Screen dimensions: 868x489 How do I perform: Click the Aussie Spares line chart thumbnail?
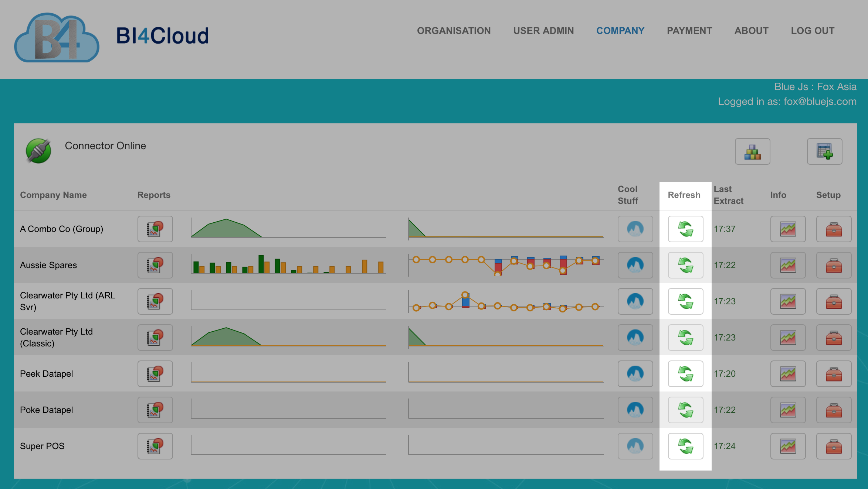click(x=506, y=264)
